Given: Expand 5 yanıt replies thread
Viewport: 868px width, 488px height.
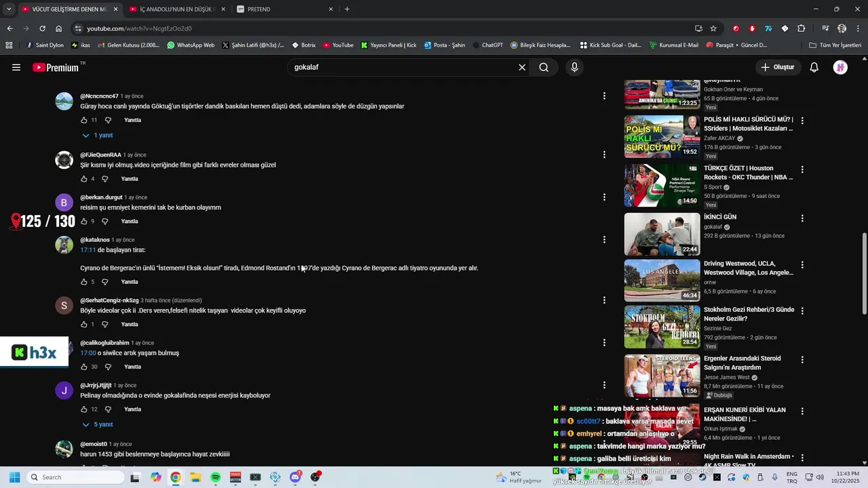Looking at the screenshot, I should 98,425.
